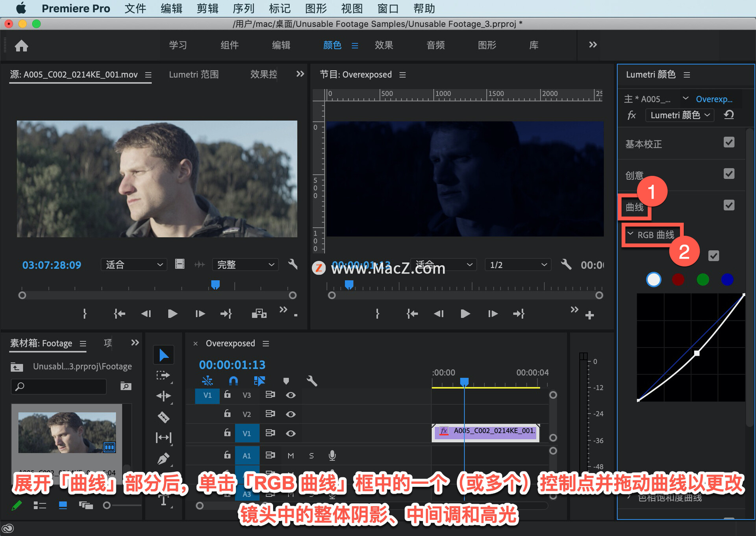The width and height of the screenshot is (756, 536).
Task: Click the 曲线 section header
Action: (x=634, y=207)
